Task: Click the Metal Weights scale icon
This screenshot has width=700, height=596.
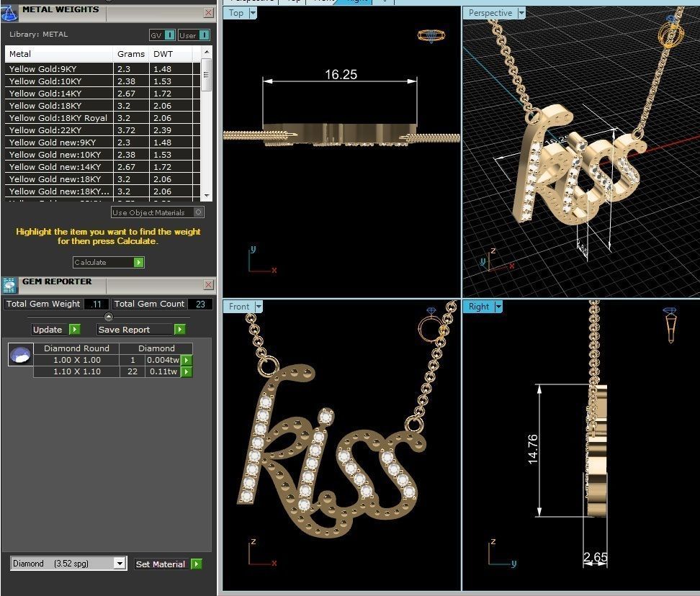Action: pyautogui.click(x=9, y=12)
